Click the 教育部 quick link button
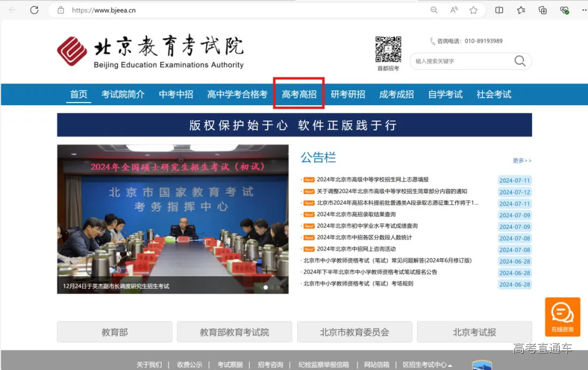588x370 pixels. [114, 331]
